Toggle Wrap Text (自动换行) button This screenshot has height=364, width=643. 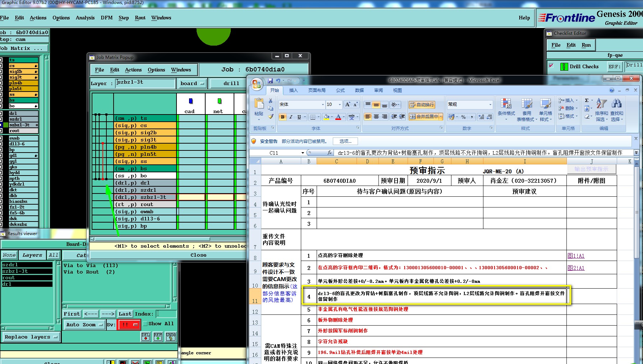pyautogui.click(x=422, y=104)
